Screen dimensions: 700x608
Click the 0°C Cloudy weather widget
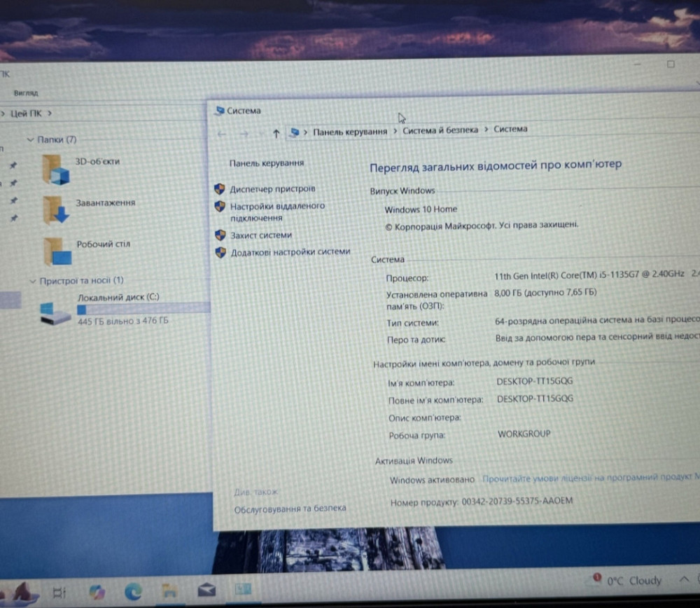tap(633, 581)
